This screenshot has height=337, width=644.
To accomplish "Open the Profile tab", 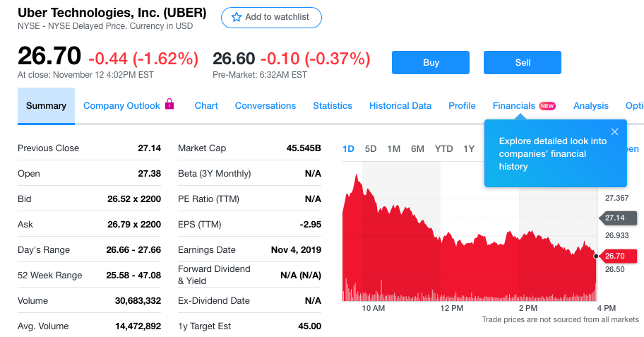I will 462,106.
